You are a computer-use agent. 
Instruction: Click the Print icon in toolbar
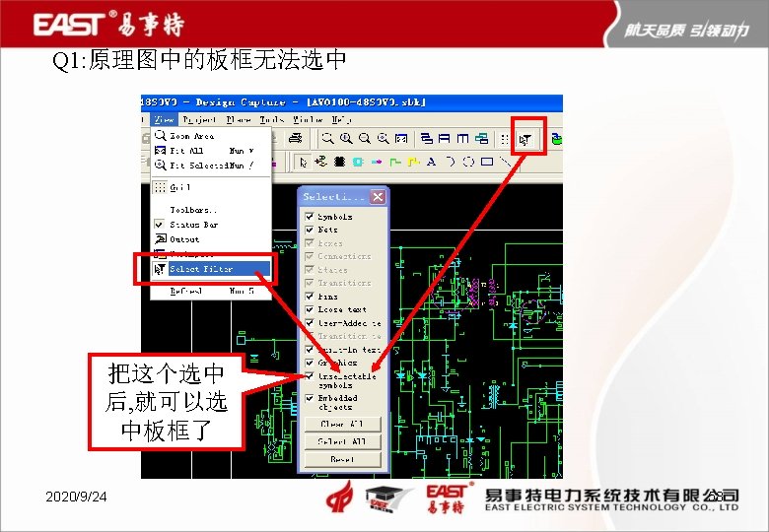295,139
